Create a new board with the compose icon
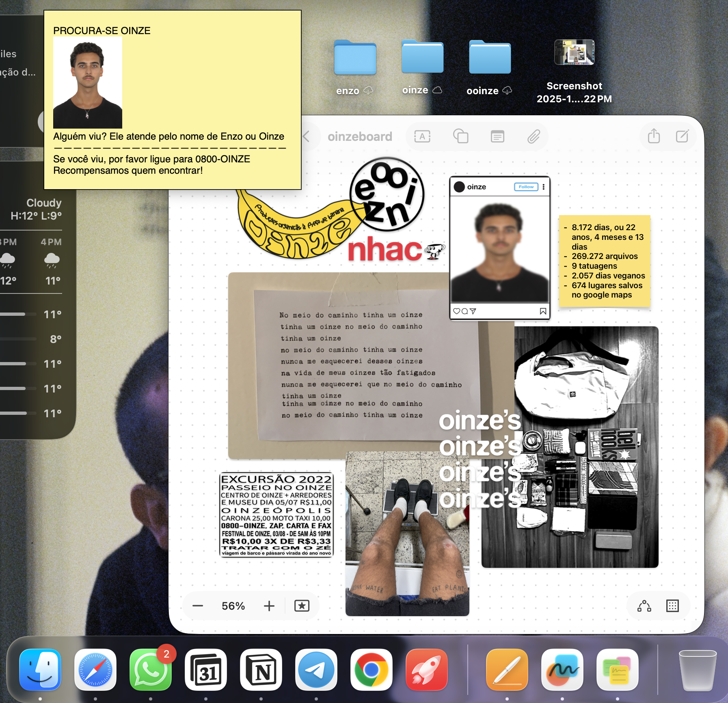This screenshot has width=728, height=703. [x=682, y=136]
